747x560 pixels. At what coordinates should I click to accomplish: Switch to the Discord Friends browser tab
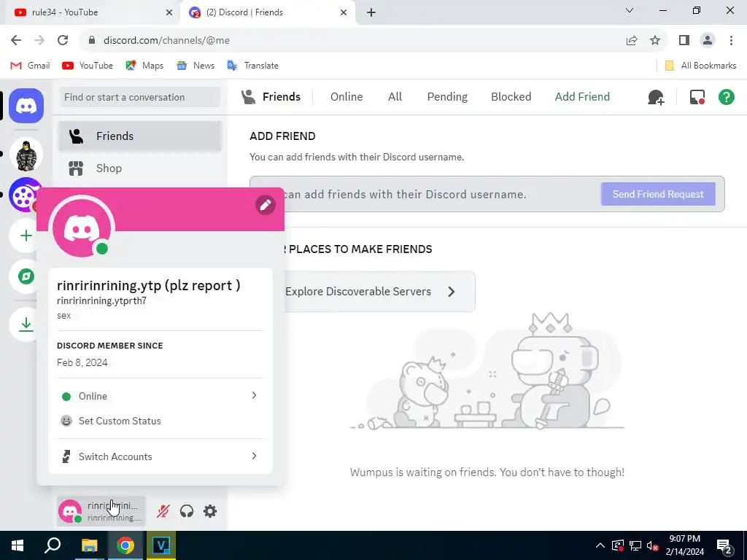tap(268, 12)
